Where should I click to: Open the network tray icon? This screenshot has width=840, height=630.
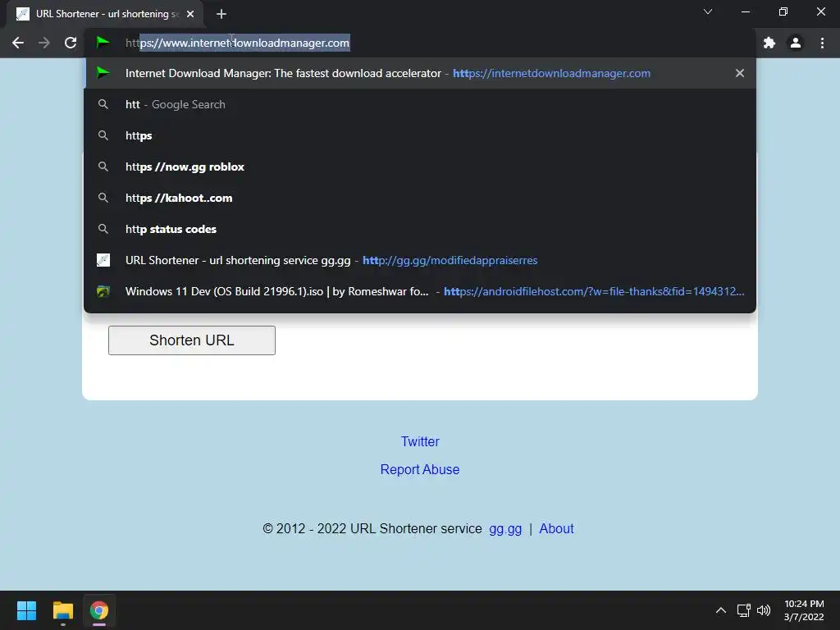pyautogui.click(x=743, y=610)
